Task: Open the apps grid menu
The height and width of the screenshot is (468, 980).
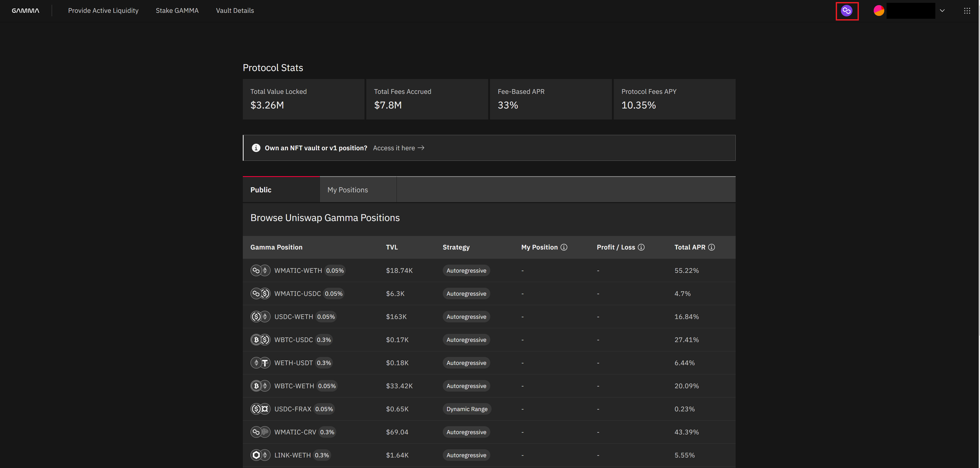Action: pyautogui.click(x=967, y=11)
